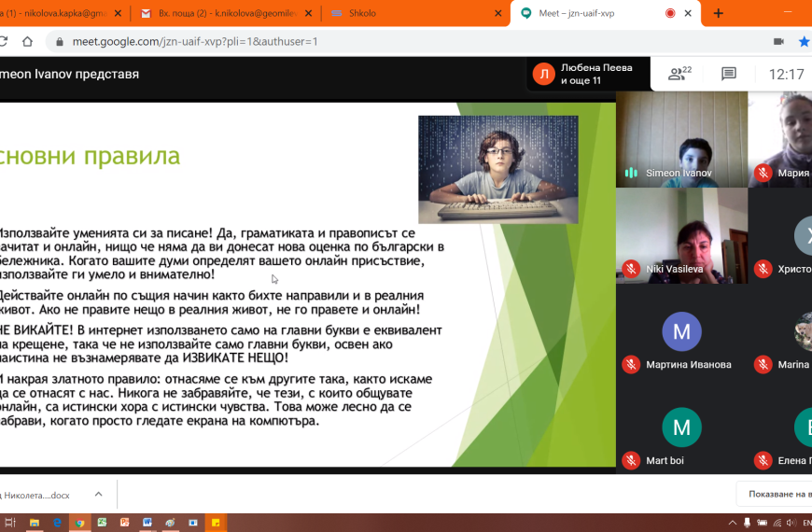Close the nikolova.kapka Gmail tab

click(x=119, y=13)
